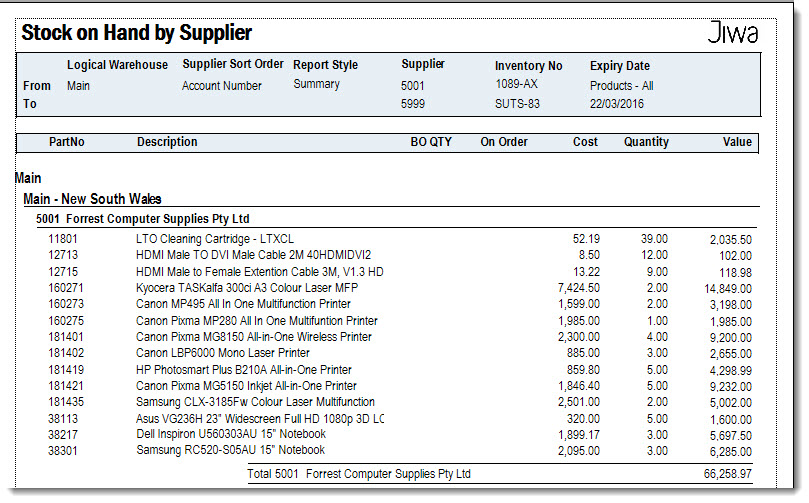Image resolution: width=809 pixels, height=503 pixels.
Task: Select value 9,200.00 for part 181401
Action: click(731, 338)
